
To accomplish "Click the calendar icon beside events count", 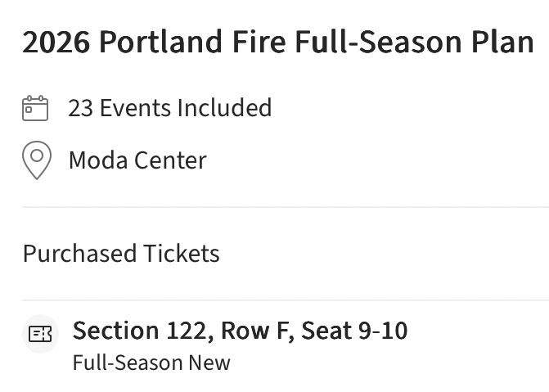I will tap(34, 108).
